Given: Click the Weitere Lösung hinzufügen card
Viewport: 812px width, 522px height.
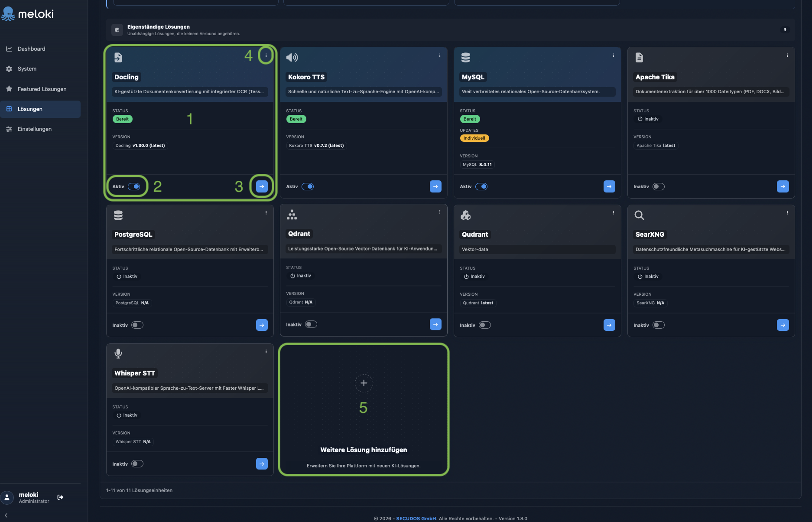Looking at the screenshot, I should tap(364, 410).
